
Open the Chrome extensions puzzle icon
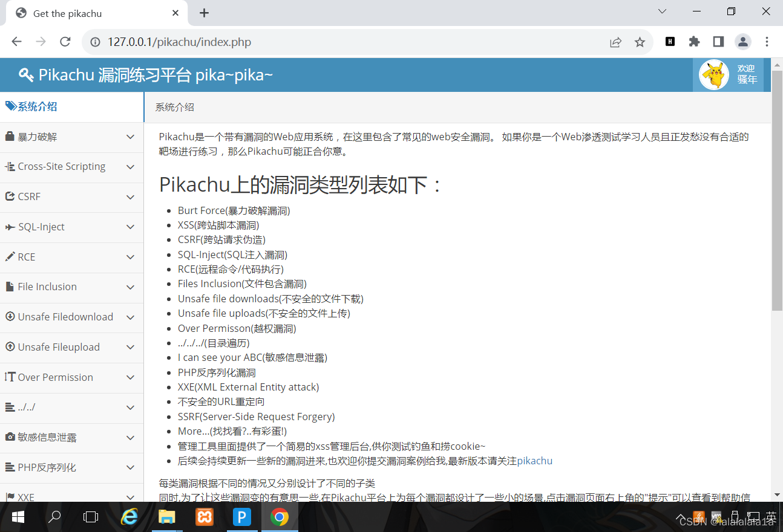[694, 42]
